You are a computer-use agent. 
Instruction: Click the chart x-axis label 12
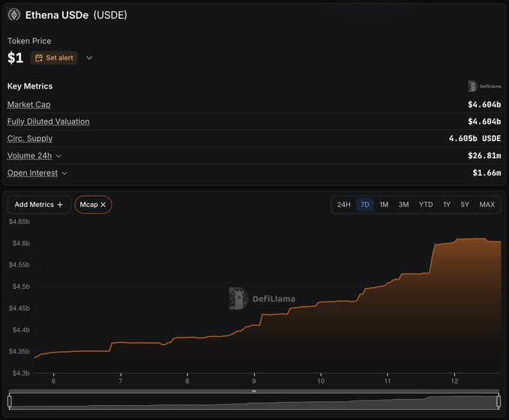(454, 381)
